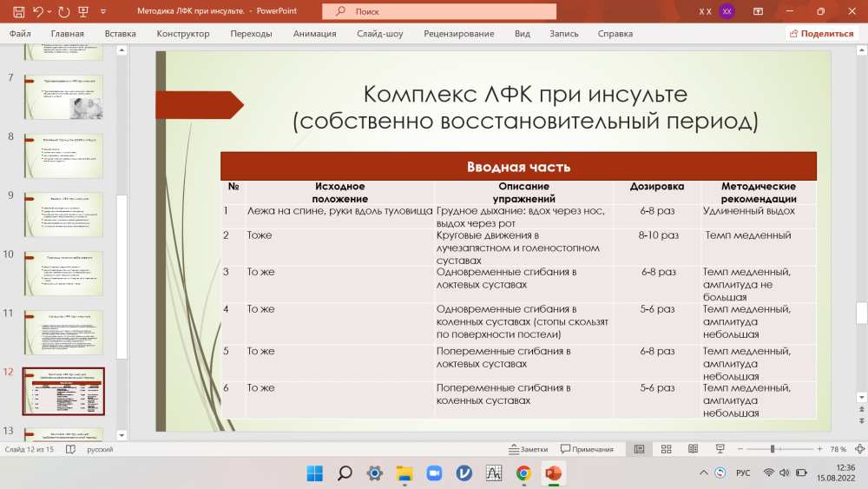The width and height of the screenshot is (868, 489).
Task: Start slideshow from status bar icon
Action: click(x=719, y=449)
